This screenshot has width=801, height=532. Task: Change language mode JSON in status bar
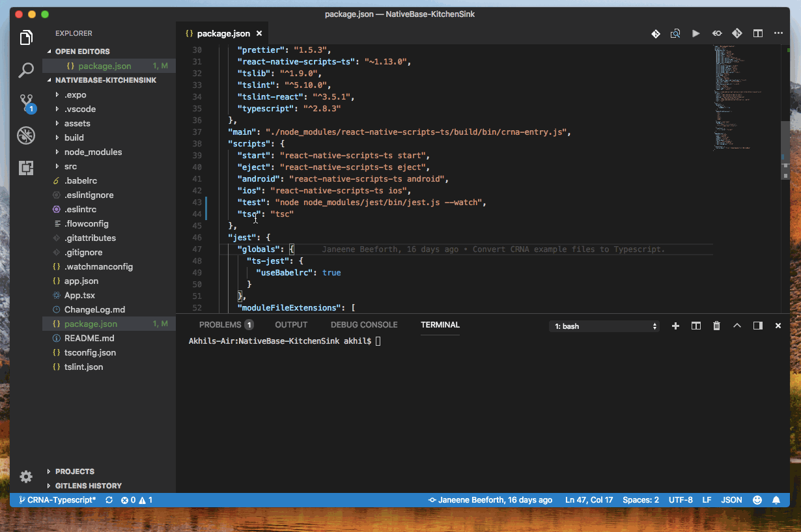pyautogui.click(x=731, y=500)
